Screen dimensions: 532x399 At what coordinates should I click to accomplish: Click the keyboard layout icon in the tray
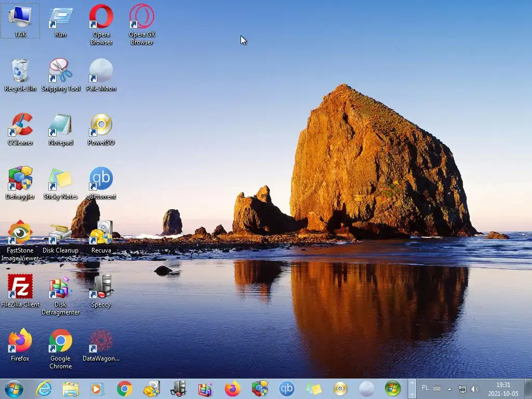coord(437,389)
